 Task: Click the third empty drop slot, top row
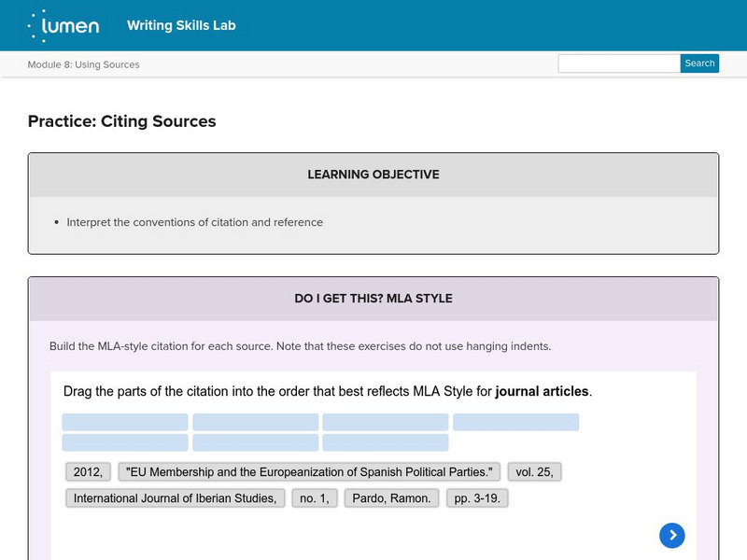pyautogui.click(x=386, y=423)
